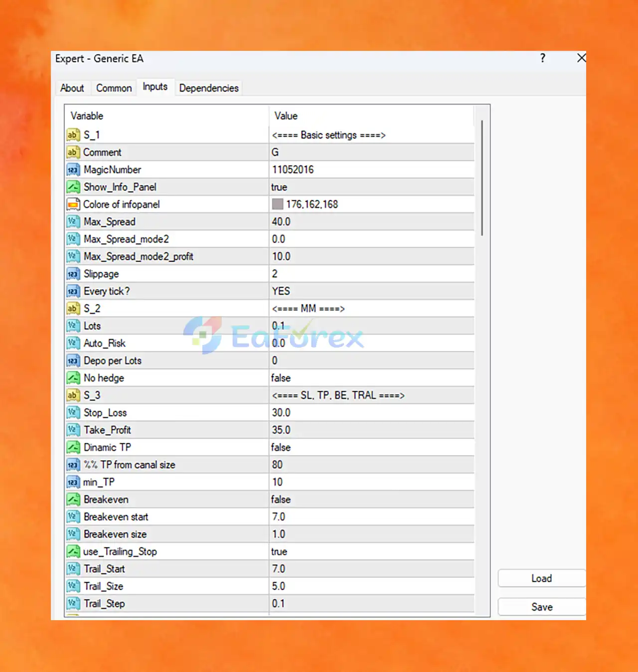Toggle the No hedge false value
638x672 pixels.
coord(371,378)
